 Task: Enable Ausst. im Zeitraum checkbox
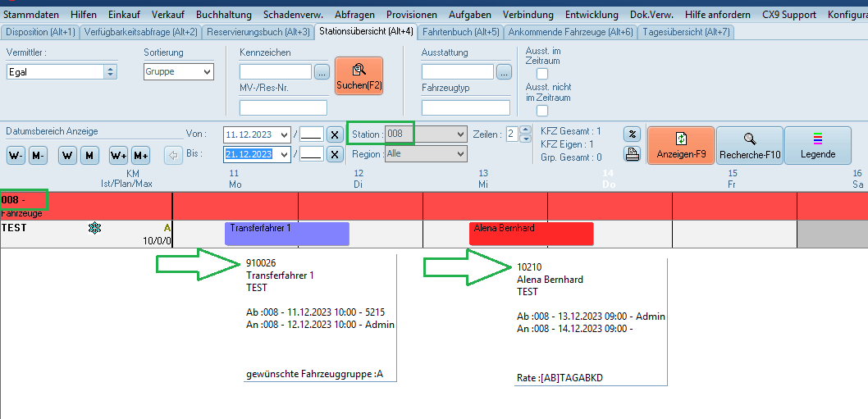pyautogui.click(x=541, y=74)
